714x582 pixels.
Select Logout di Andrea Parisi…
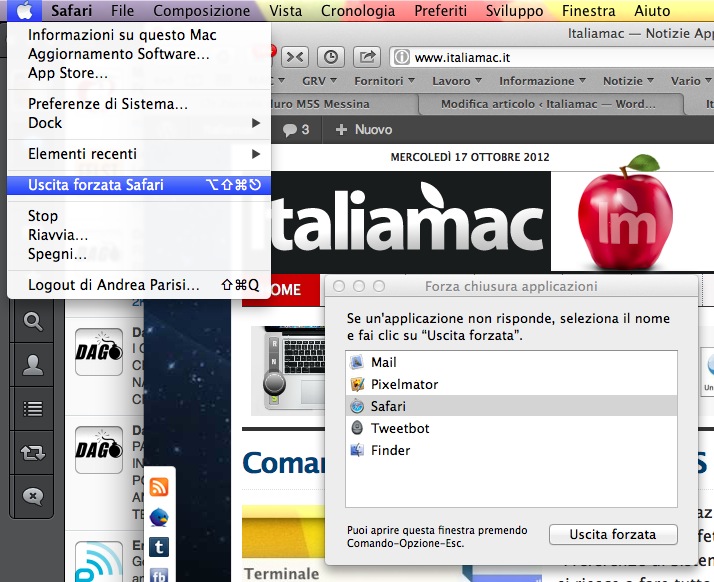(x=139, y=285)
